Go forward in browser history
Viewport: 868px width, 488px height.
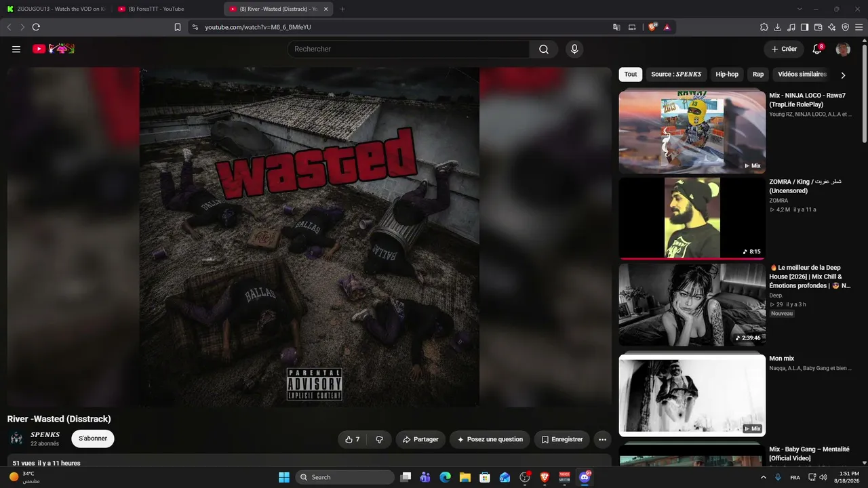pos(22,27)
